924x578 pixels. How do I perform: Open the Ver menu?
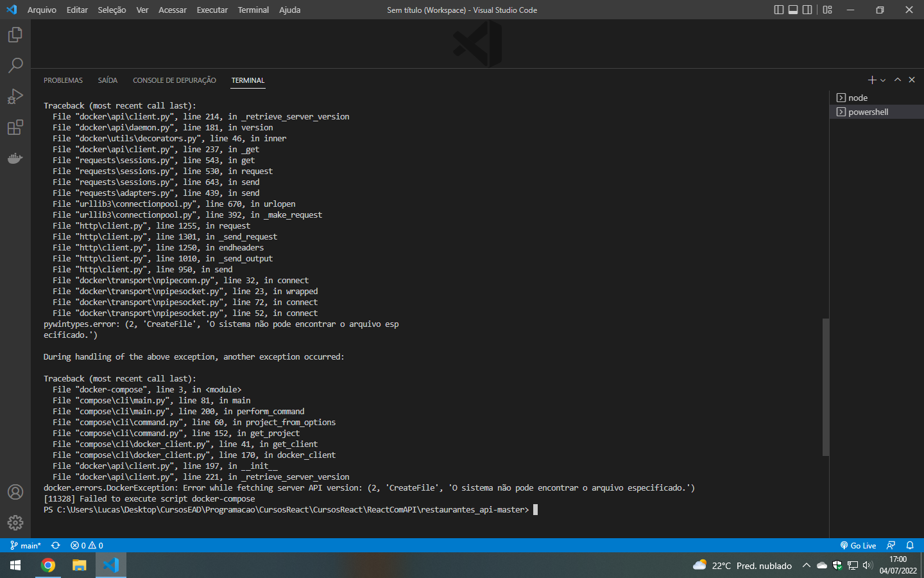[142, 10]
